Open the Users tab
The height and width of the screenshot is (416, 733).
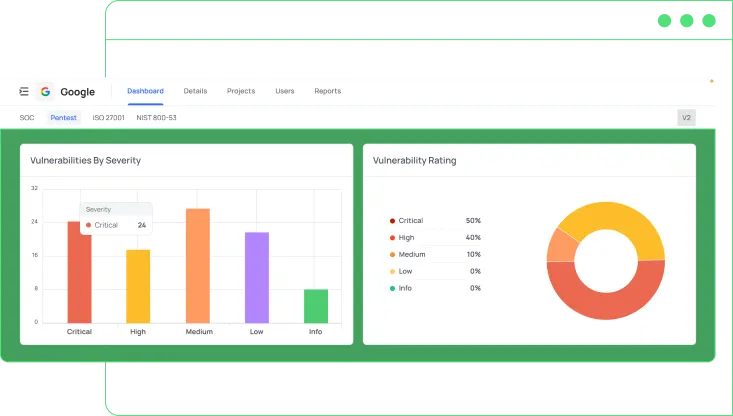285,91
